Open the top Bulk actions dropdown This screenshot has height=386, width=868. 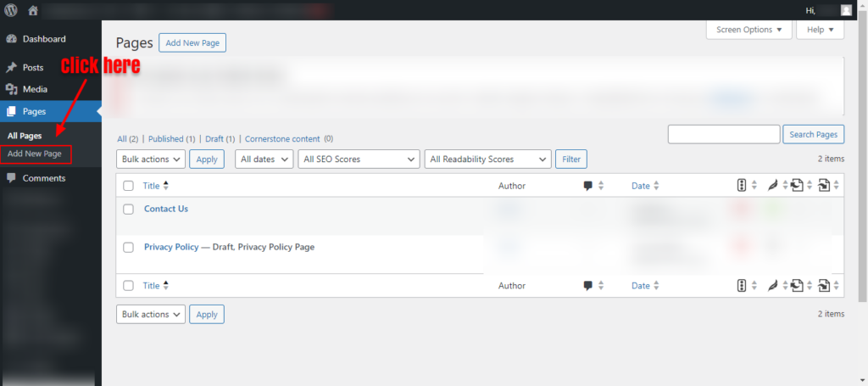pyautogui.click(x=151, y=159)
